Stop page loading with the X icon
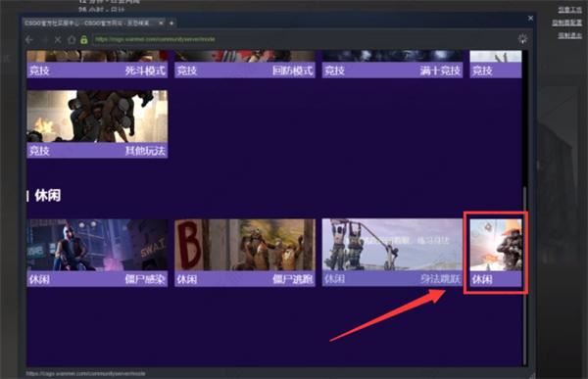 [x=58, y=39]
